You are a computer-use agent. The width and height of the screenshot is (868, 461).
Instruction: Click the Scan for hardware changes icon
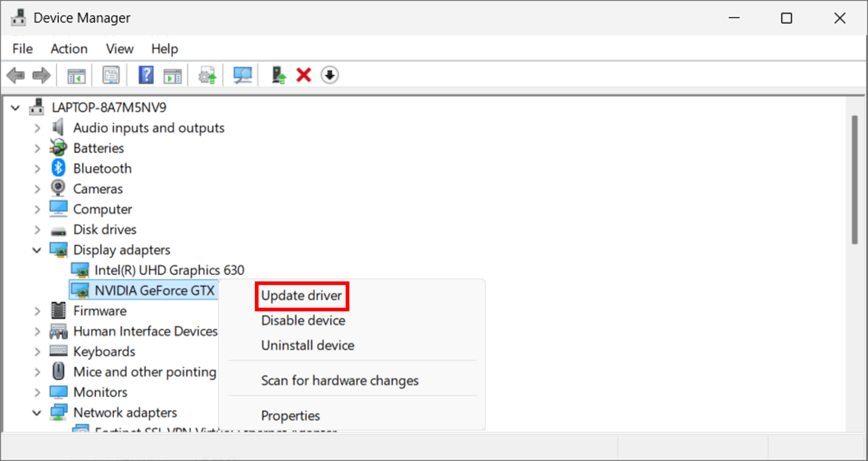[x=242, y=74]
